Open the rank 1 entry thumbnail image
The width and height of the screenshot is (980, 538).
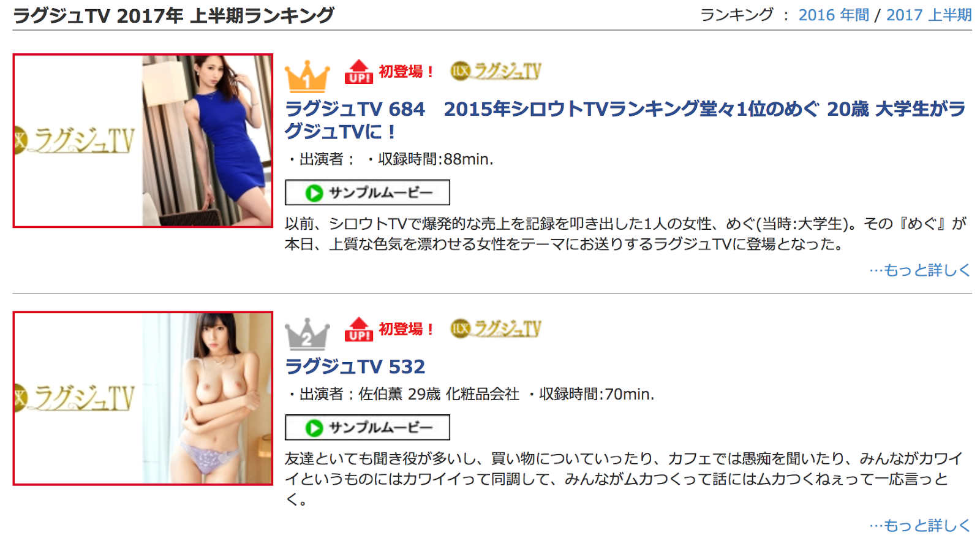tap(143, 140)
